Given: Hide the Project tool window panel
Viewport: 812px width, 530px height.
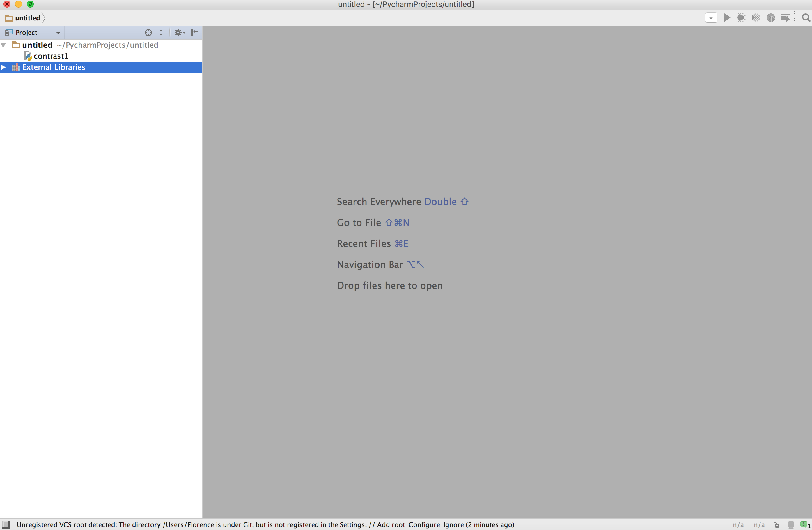Looking at the screenshot, I should tap(194, 33).
